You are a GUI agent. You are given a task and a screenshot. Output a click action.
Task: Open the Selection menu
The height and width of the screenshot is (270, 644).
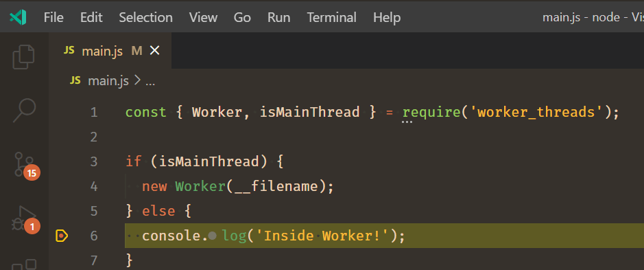[146, 17]
